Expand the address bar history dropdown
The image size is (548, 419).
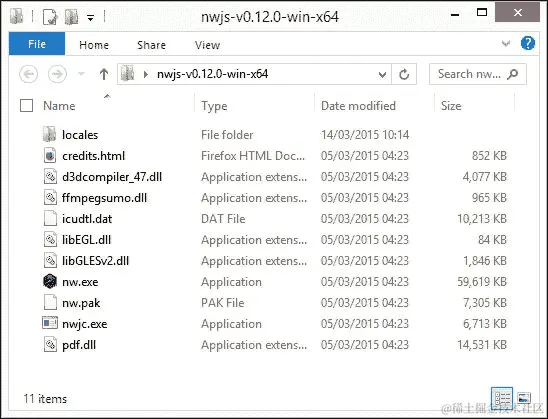click(382, 74)
